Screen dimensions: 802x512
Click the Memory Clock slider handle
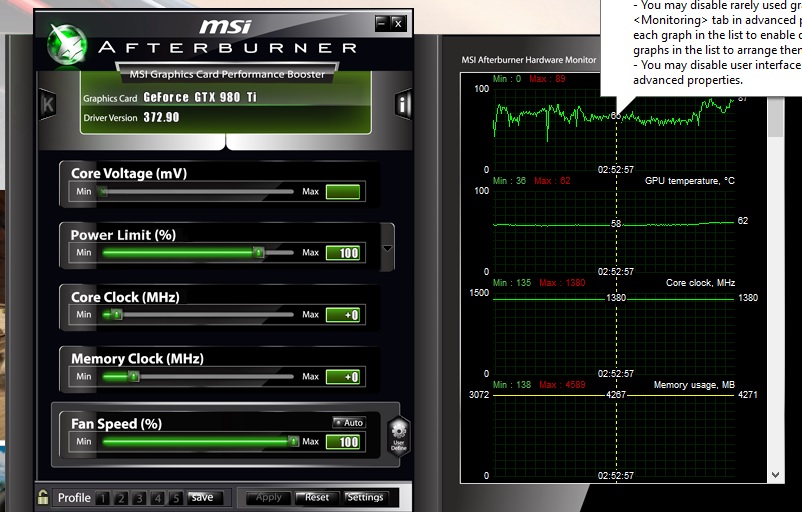[133, 377]
